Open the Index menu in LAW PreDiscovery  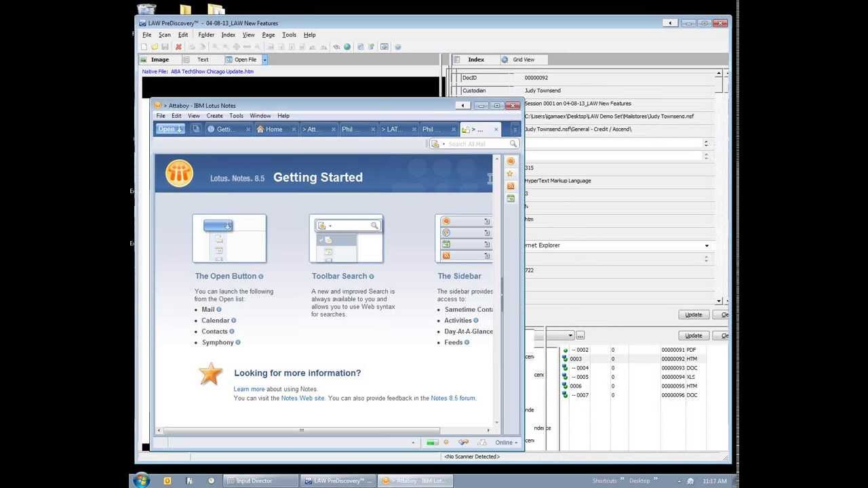tap(229, 35)
